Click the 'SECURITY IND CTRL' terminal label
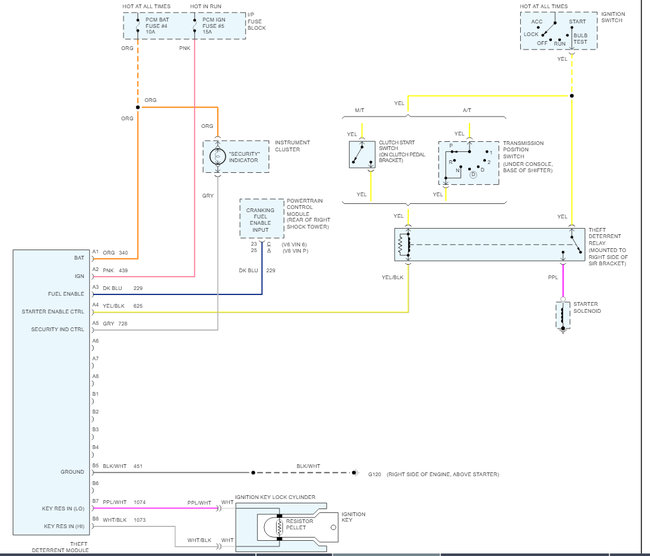Viewport: 650px width, 556px height. [57, 330]
